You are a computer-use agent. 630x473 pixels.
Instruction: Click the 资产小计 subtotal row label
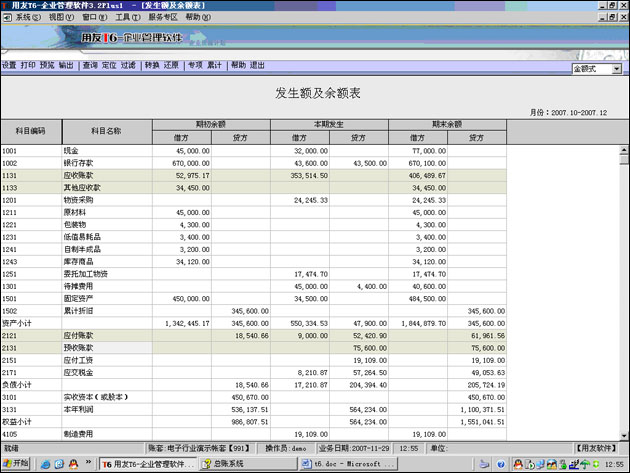pos(17,323)
